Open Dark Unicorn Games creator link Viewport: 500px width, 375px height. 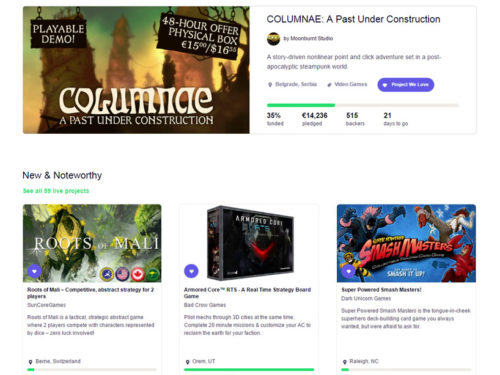coord(366,299)
